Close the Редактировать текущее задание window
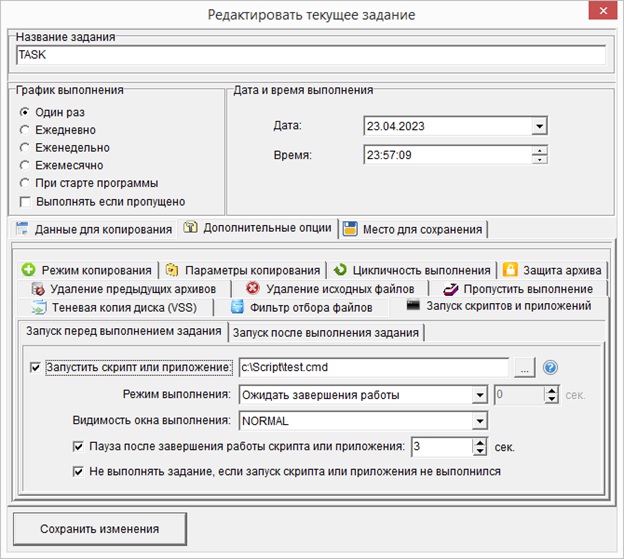This screenshot has height=559, width=624. click(x=603, y=11)
